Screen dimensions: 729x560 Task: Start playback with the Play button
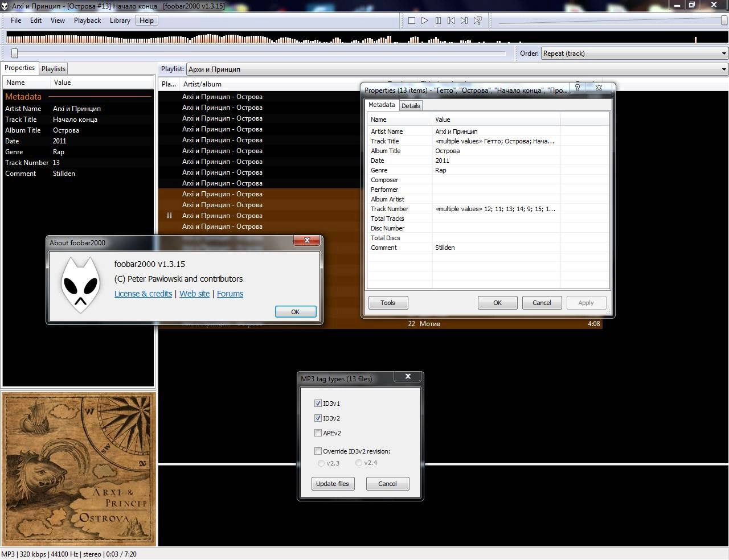[425, 20]
